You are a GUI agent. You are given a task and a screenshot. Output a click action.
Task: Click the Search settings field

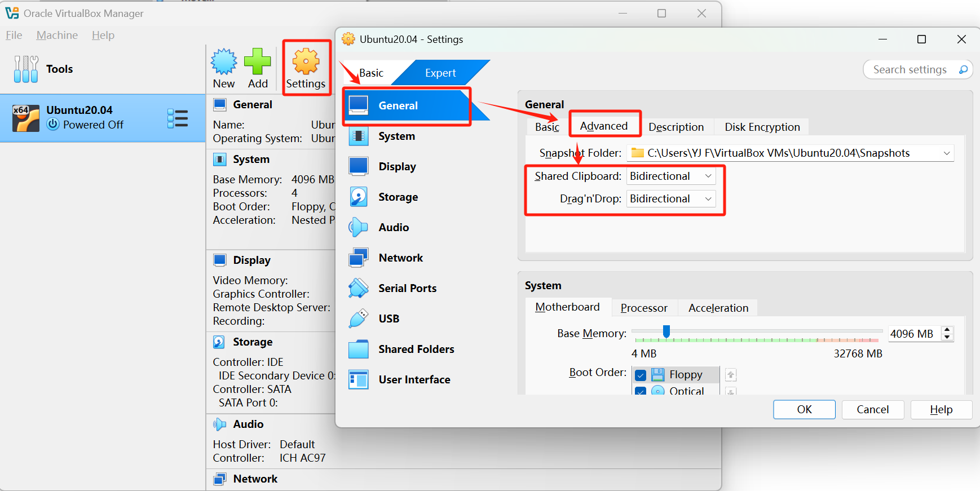910,70
